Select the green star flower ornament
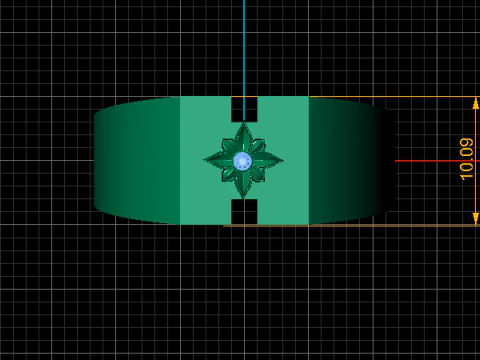The image size is (480, 360). pos(243,161)
